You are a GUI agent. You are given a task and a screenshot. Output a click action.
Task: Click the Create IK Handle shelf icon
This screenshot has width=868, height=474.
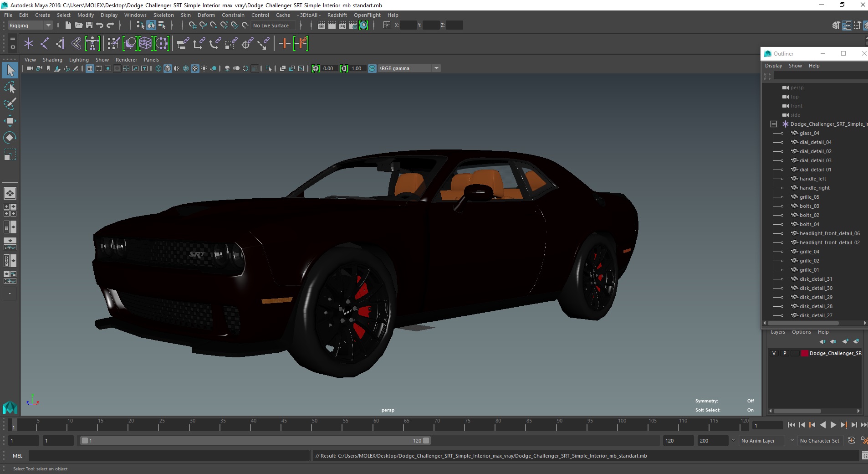click(x=60, y=43)
